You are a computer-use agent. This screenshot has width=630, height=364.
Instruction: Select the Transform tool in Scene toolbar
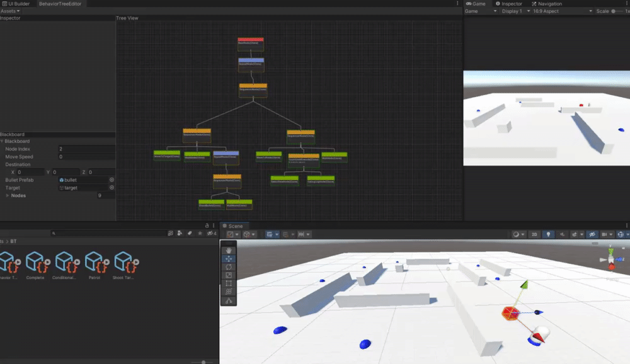[229, 292]
